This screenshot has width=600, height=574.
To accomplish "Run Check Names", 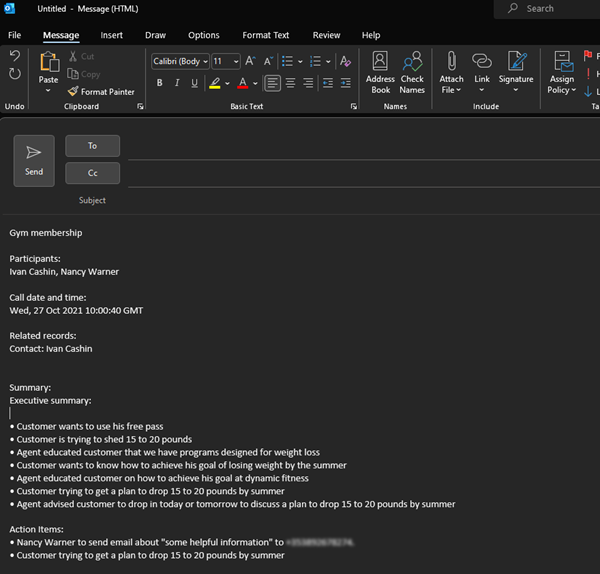I will pos(412,73).
